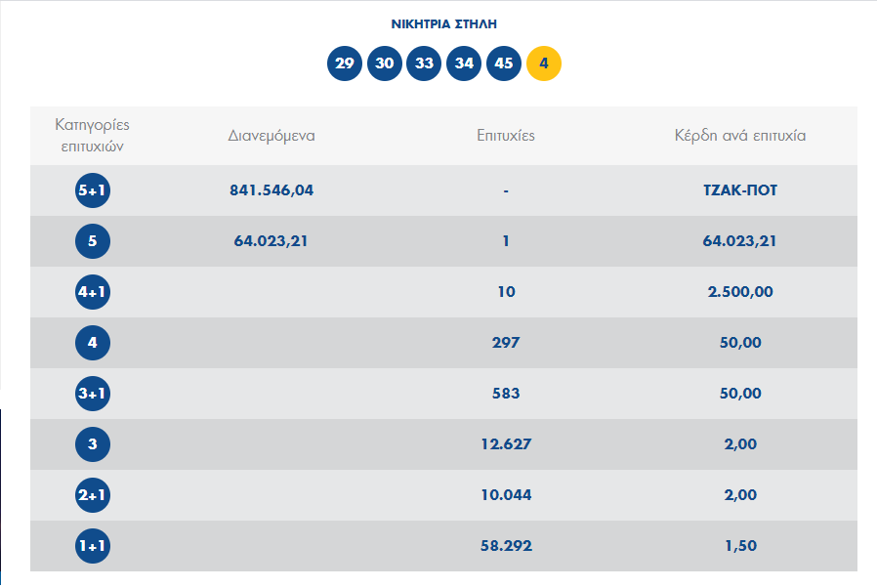Viewport: 877px width, 588px height.
Task: Click the 2.500,00 prize for 4+1
Action: 740,292
